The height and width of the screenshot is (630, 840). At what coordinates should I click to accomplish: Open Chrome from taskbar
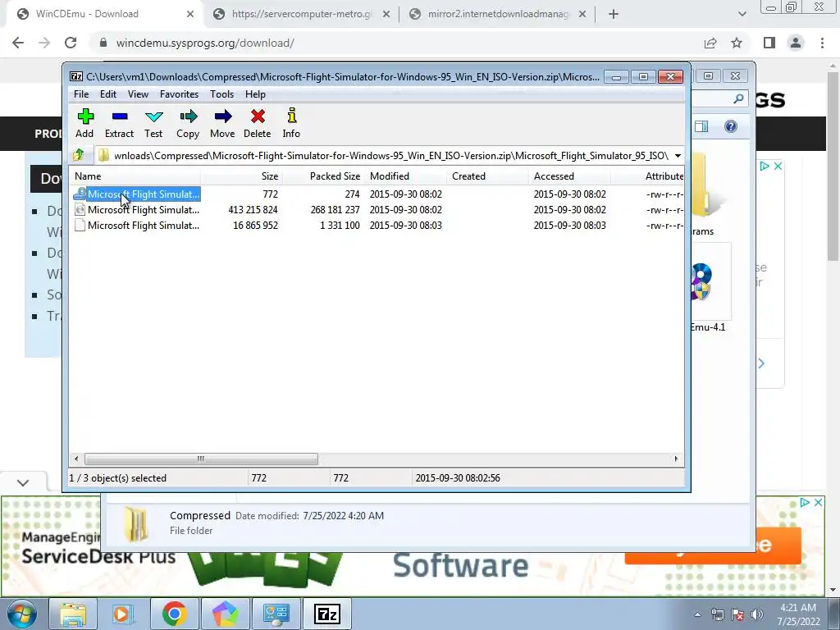[174, 614]
